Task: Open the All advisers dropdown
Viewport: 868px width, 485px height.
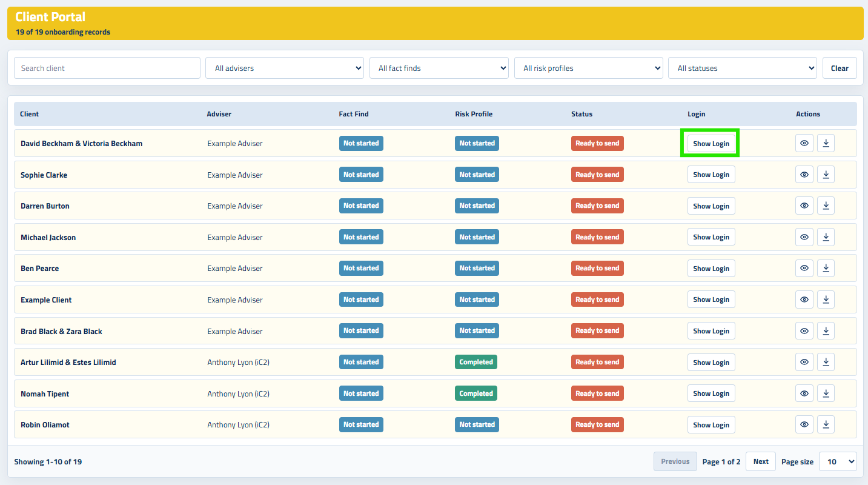Action: point(285,68)
